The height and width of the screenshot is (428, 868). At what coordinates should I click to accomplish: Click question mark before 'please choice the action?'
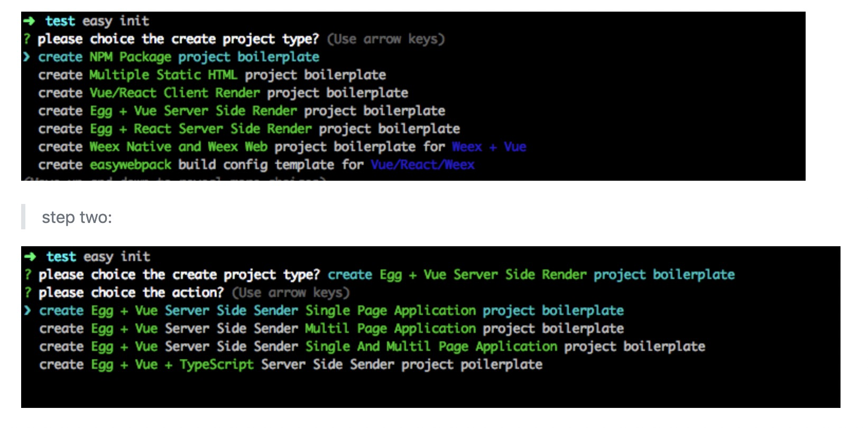pos(28,293)
